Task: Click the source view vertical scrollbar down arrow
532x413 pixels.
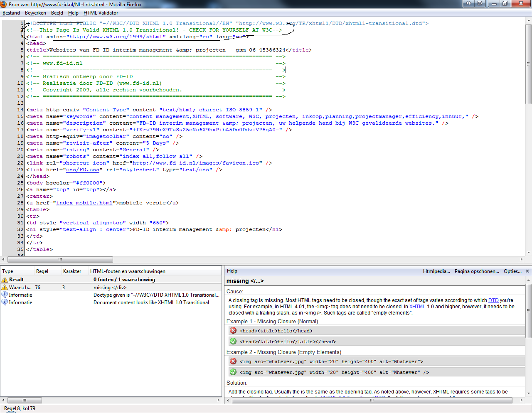Action: click(x=528, y=252)
